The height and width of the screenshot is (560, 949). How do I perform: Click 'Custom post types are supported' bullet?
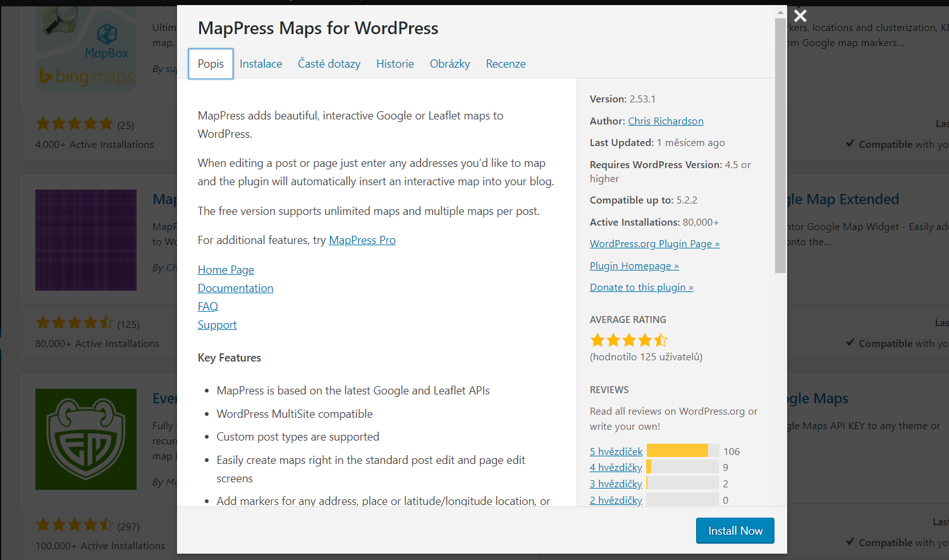pyautogui.click(x=298, y=437)
